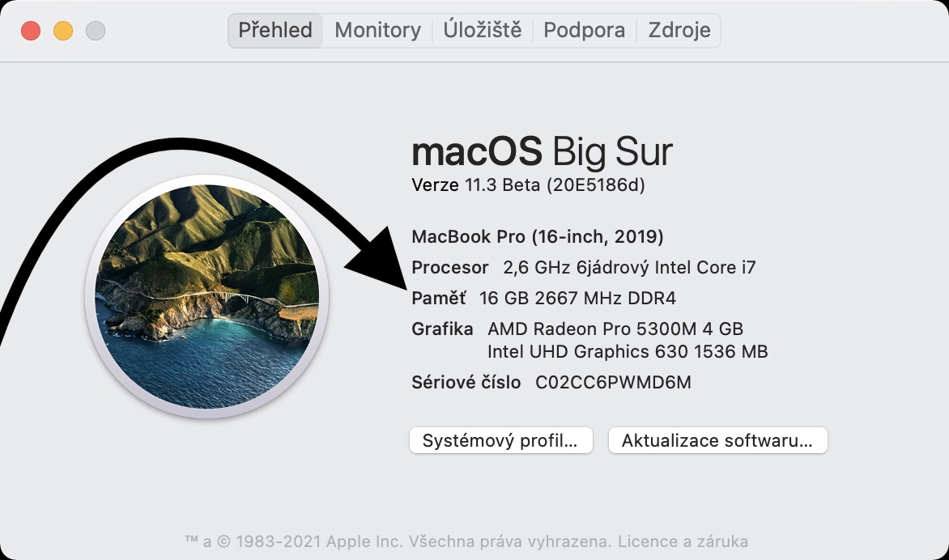The height and width of the screenshot is (560, 949).
Task: Click the MacBook Pro model name line
Action: (x=538, y=237)
